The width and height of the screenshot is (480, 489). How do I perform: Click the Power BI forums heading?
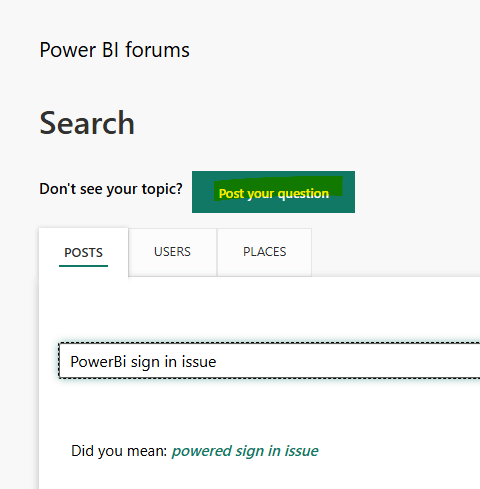coord(114,50)
